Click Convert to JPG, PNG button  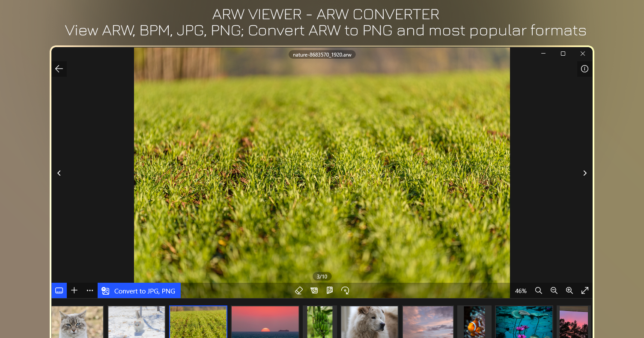pos(139,291)
